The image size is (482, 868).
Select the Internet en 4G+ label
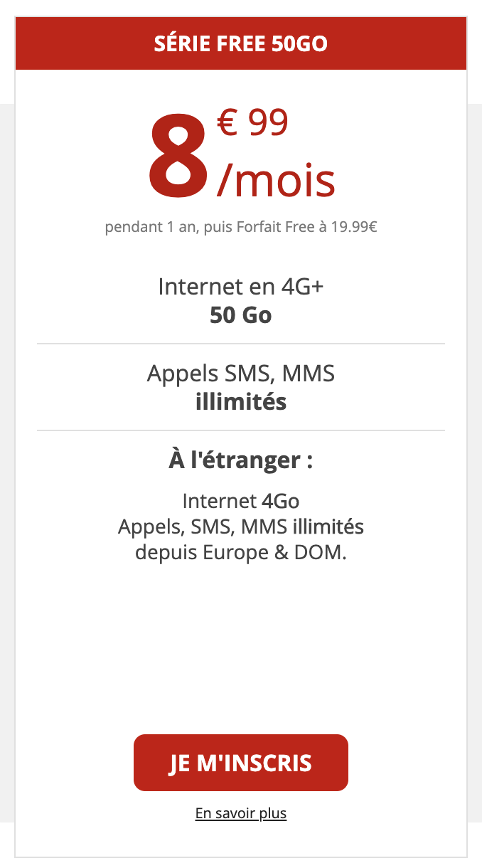pos(240,287)
